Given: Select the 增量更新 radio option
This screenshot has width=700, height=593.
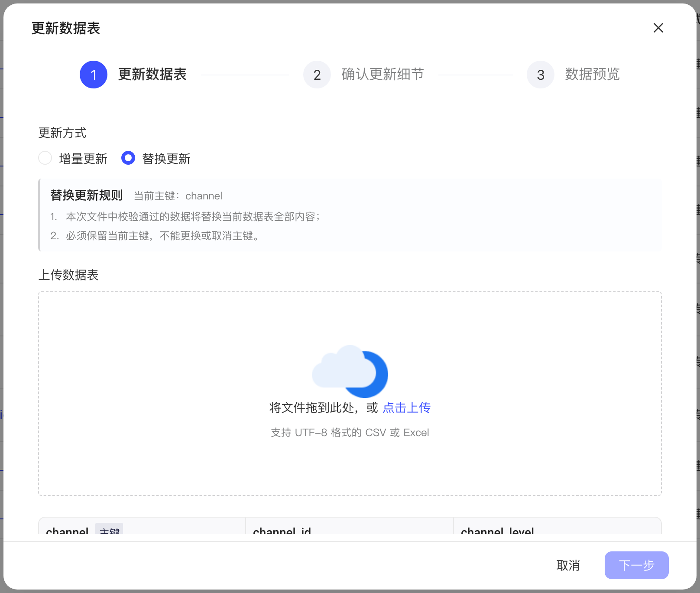Looking at the screenshot, I should click(x=45, y=158).
